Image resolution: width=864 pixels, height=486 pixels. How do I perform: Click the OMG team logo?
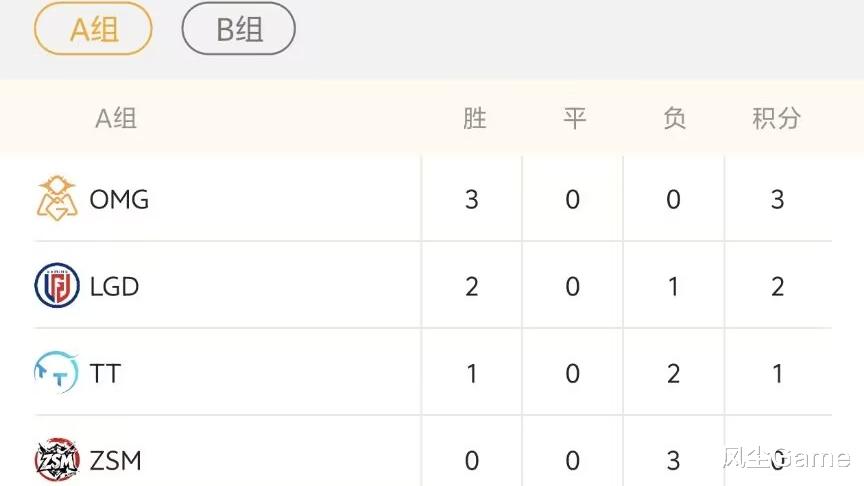tap(58, 198)
